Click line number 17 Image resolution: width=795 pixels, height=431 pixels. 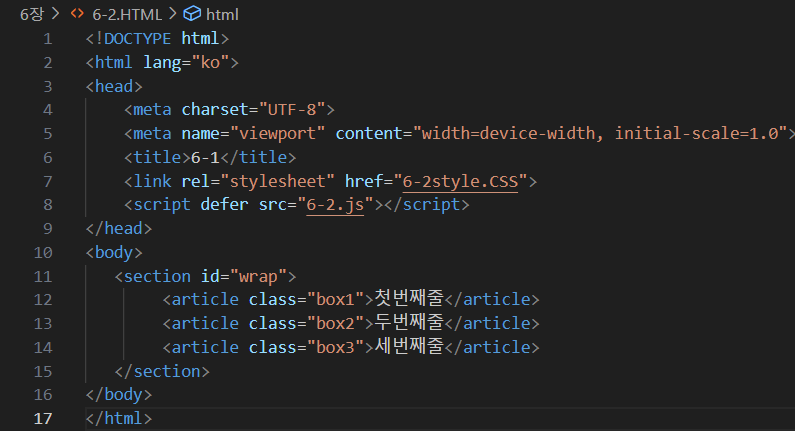click(x=43, y=418)
